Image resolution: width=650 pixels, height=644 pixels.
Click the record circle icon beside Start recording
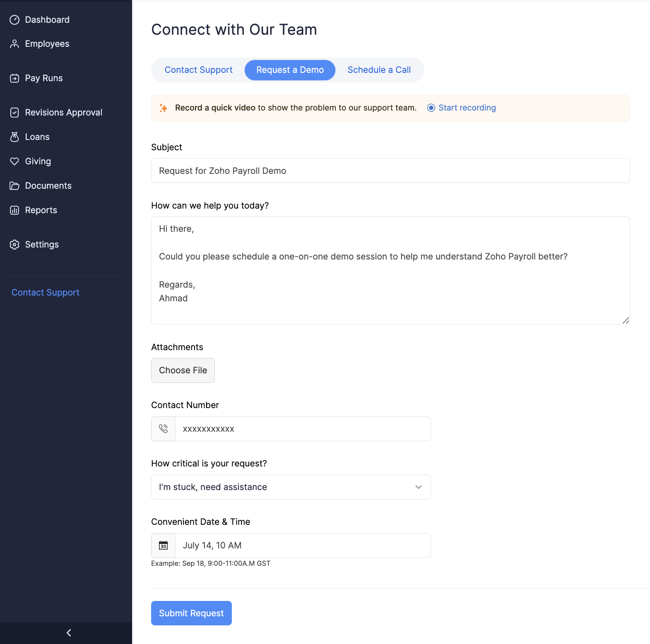click(x=431, y=108)
